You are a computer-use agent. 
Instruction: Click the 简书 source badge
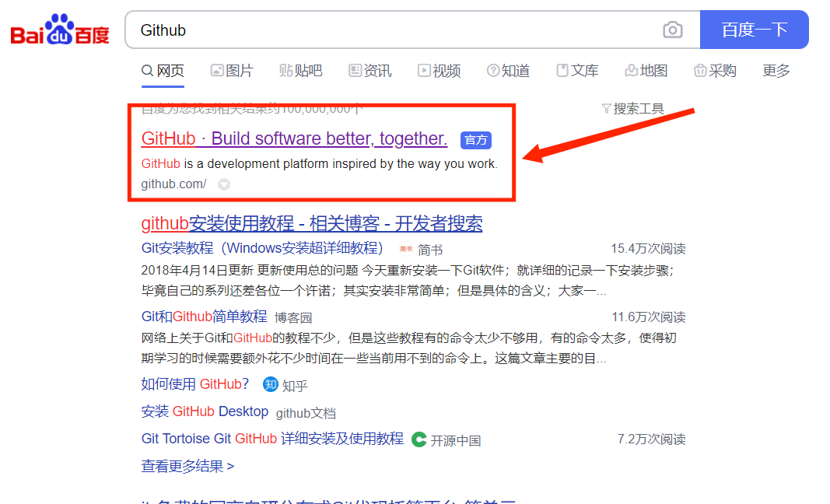(405, 249)
